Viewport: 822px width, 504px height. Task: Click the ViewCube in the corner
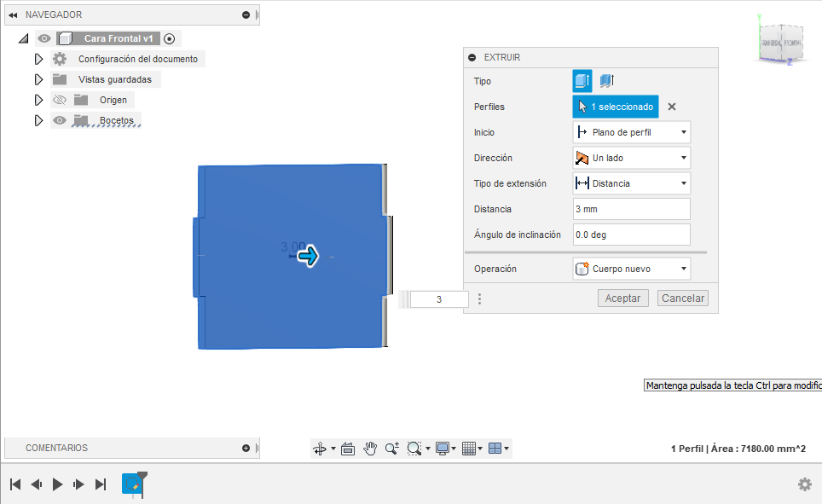[x=780, y=43]
